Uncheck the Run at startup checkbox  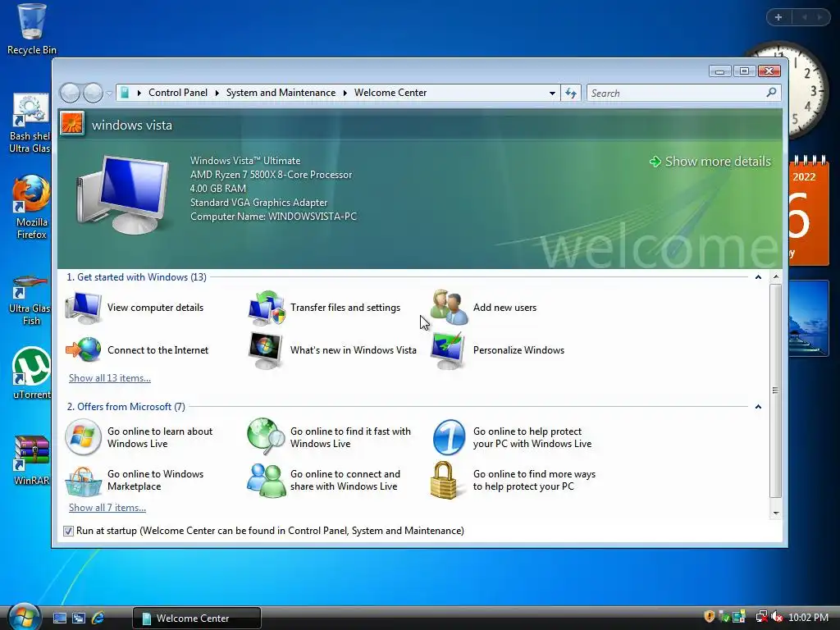click(68, 531)
